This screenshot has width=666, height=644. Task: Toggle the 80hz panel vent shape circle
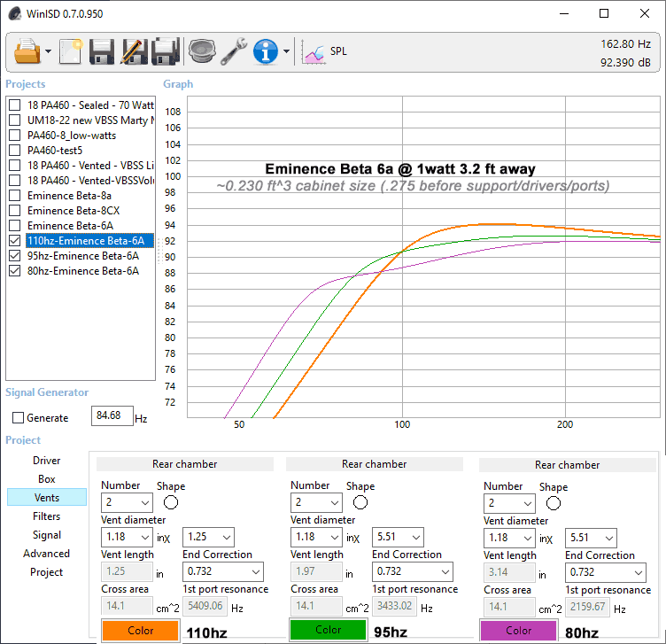point(554,503)
